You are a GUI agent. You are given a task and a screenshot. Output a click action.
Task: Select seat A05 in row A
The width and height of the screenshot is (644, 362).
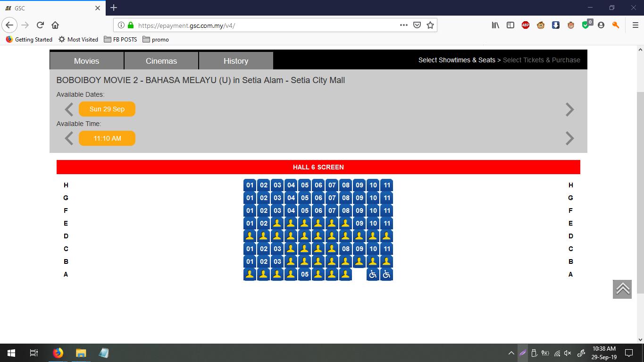click(305, 274)
